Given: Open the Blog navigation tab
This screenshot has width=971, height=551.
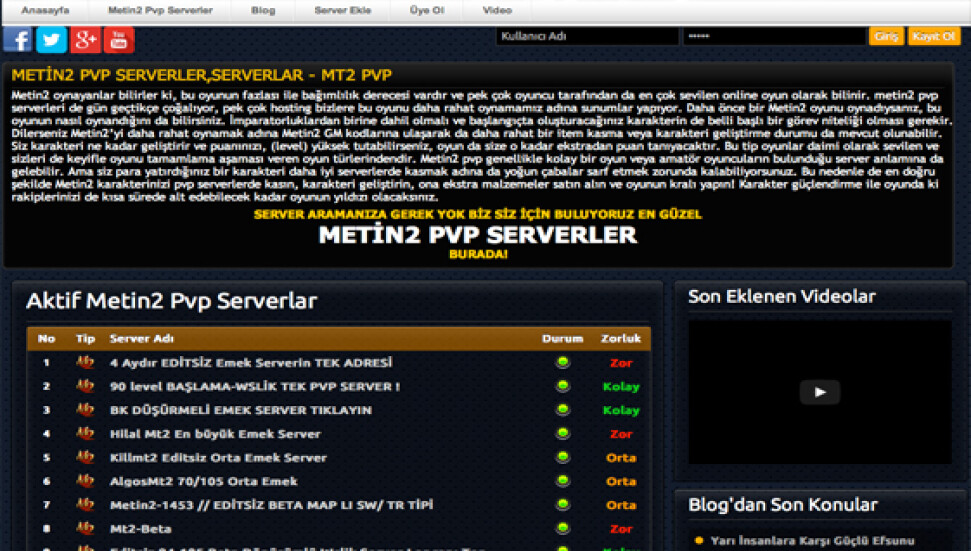Looking at the screenshot, I should [263, 10].
